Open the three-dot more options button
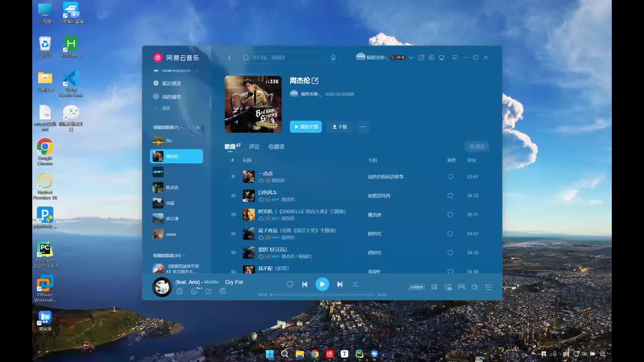Viewport: 644px width, 362px height. point(363,127)
